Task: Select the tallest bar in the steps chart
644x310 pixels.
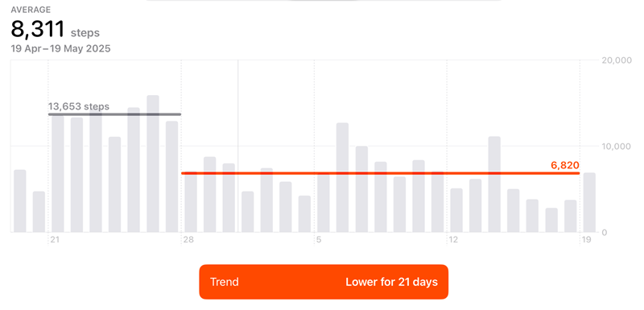Action: pos(153,163)
